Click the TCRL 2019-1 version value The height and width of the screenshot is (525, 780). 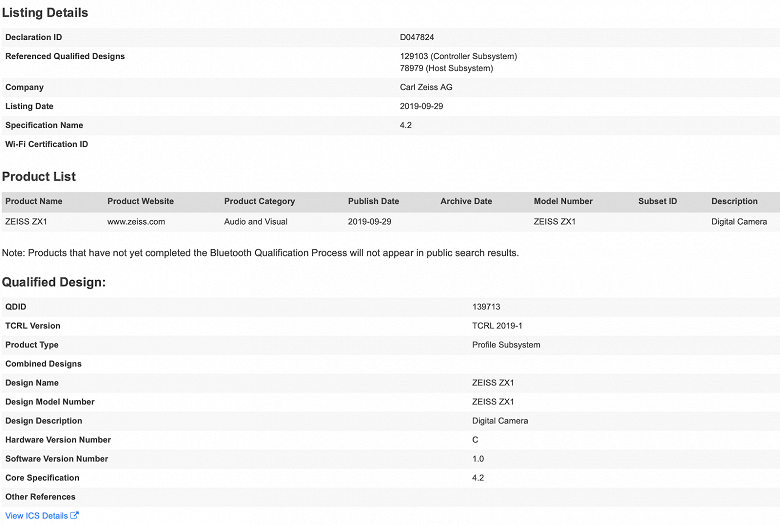[x=497, y=326]
